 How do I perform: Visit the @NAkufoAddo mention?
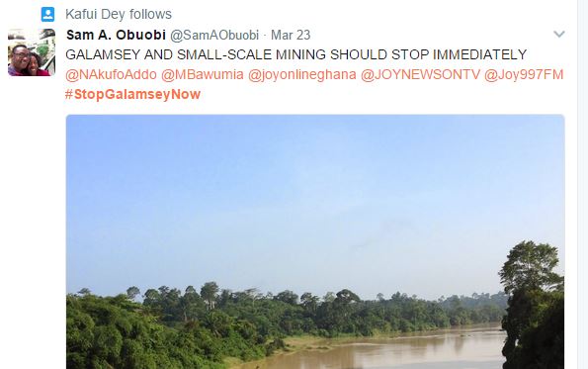(x=111, y=74)
